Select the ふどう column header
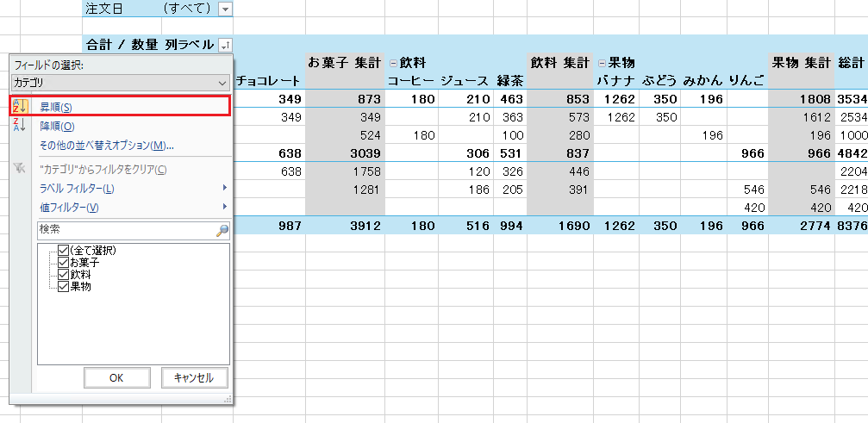The height and width of the screenshot is (423, 868). pyautogui.click(x=659, y=81)
